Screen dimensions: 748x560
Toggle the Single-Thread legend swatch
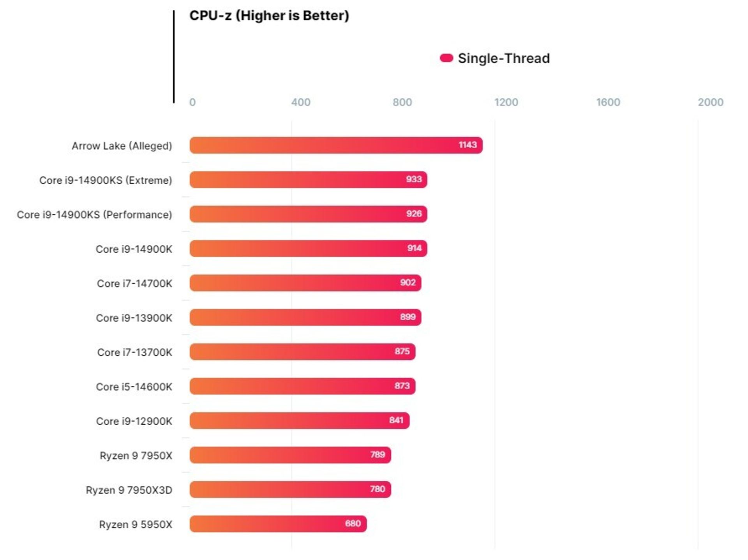click(446, 58)
